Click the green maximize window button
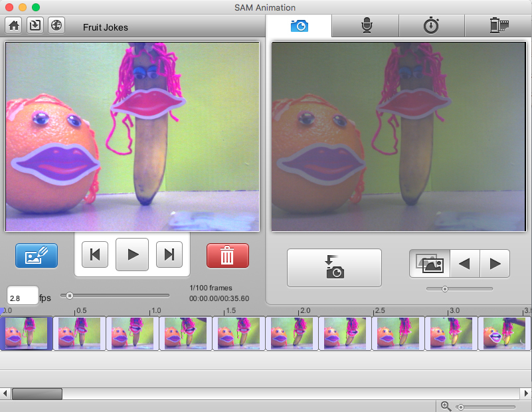The image size is (532, 412). (36, 7)
